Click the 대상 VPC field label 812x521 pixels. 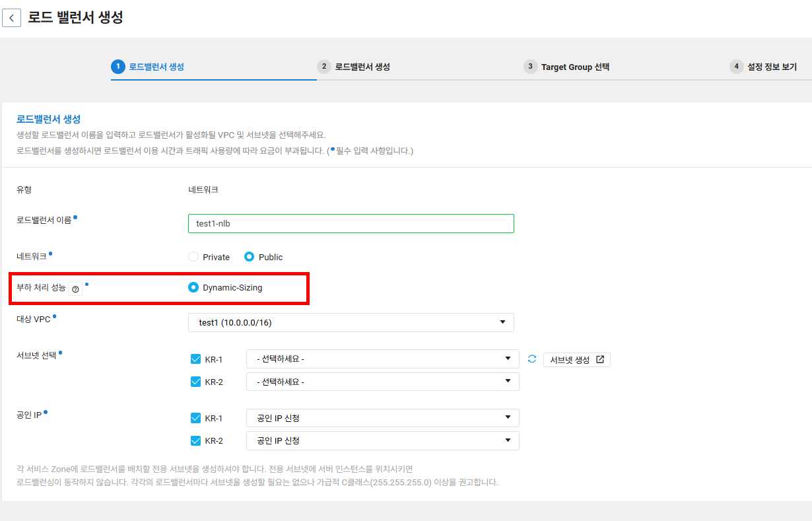(34, 320)
